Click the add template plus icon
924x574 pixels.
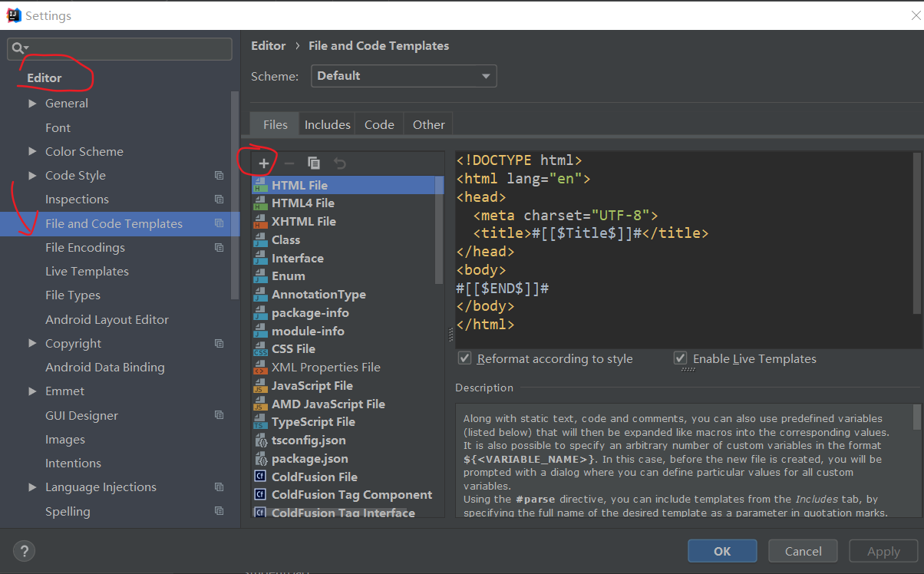(263, 163)
